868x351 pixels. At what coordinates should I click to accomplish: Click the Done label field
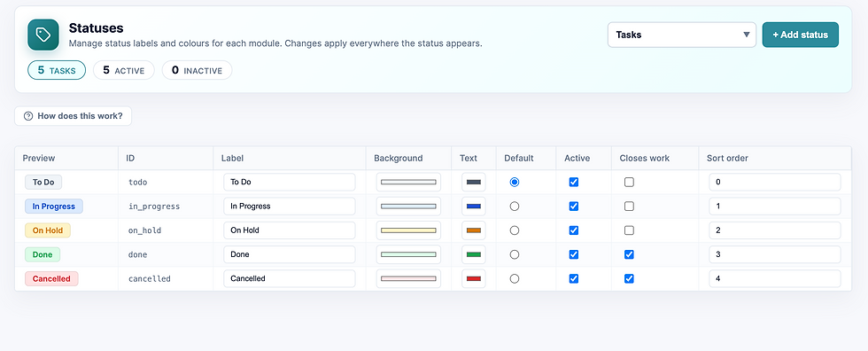point(290,254)
